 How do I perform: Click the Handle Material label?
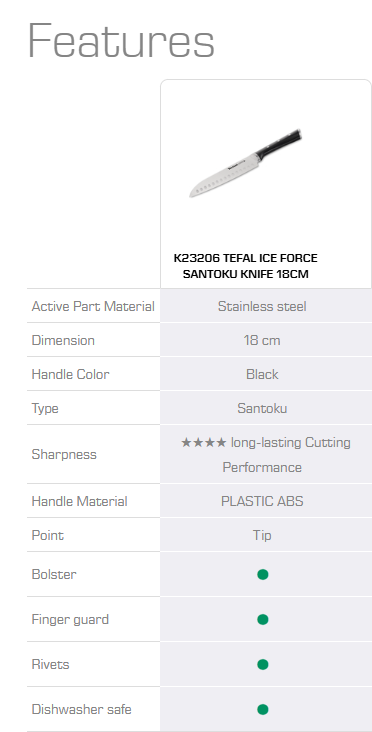point(79,501)
